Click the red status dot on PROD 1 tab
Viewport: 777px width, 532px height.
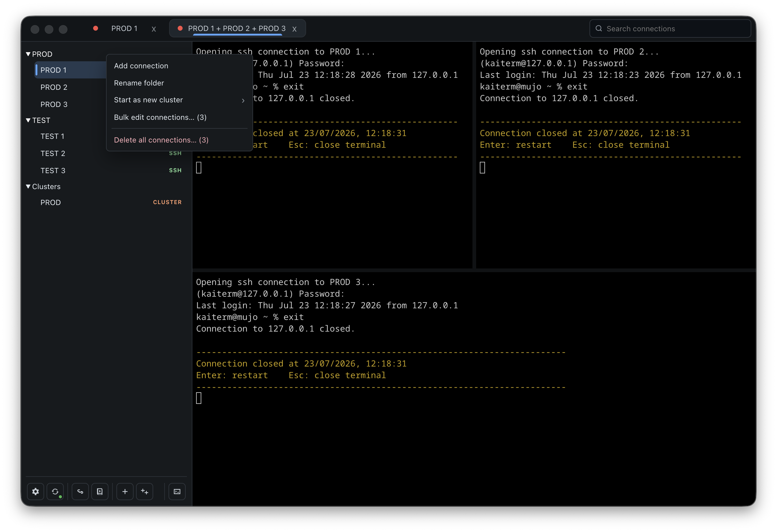pos(96,28)
